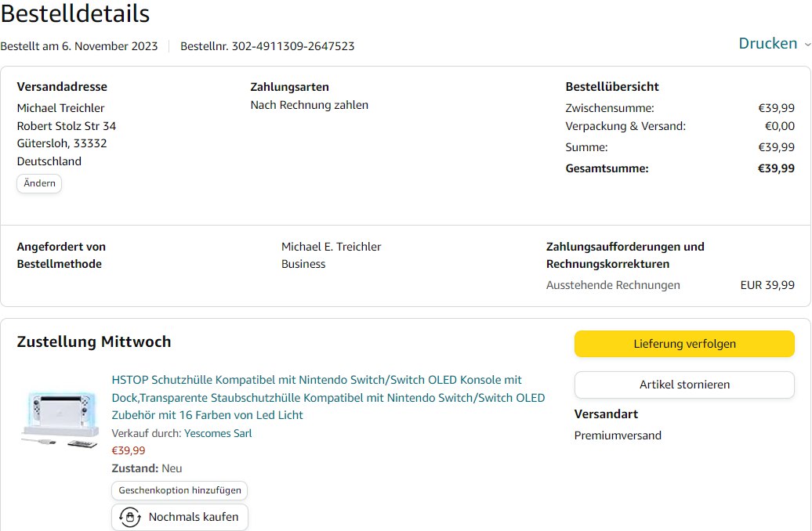Add a gift option via Geschenkoption hinzufügen
The height and width of the screenshot is (531, 812).
point(179,490)
